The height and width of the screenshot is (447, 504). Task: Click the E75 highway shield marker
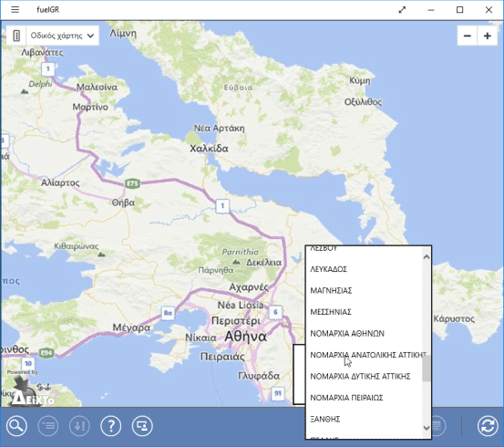coord(132,183)
